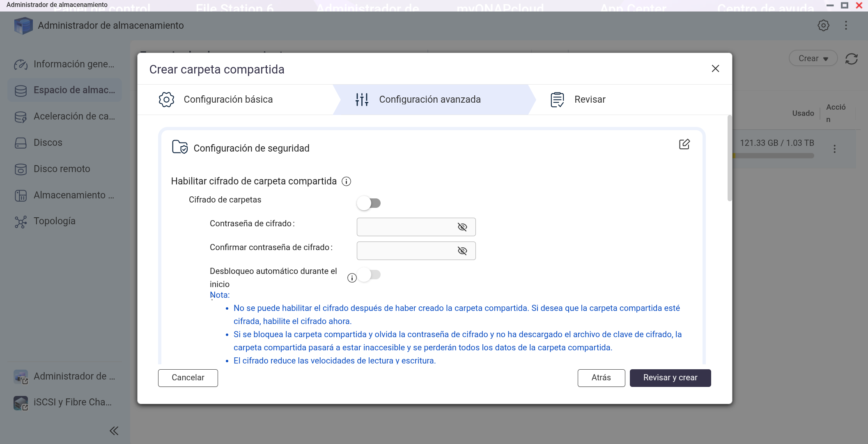Go to Revisar step tab

590,99
